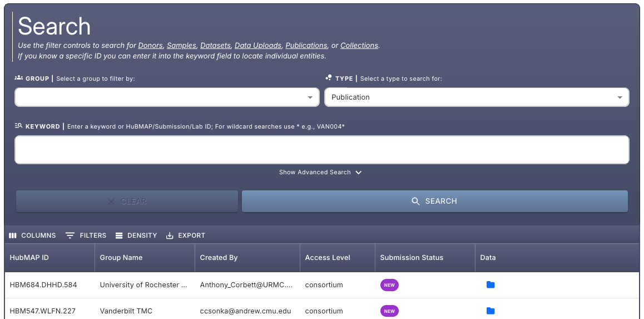Open the Filters panel
The width and height of the screenshot is (644, 319).
[x=86, y=235]
